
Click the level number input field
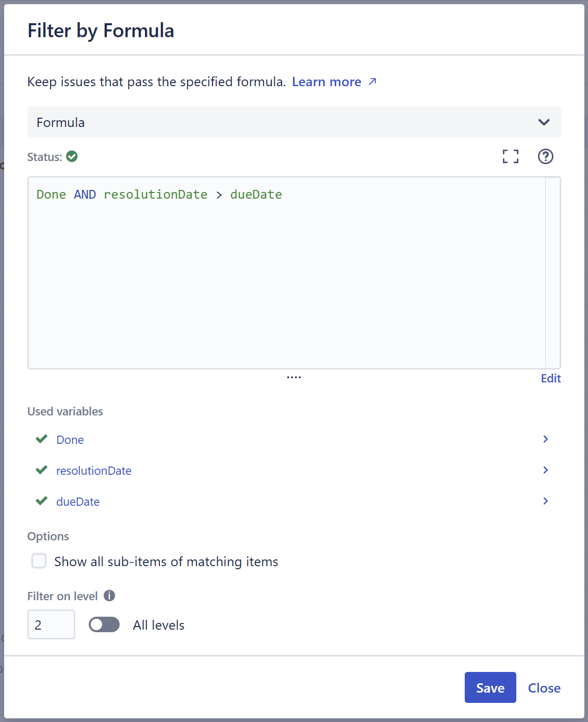[51, 624]
